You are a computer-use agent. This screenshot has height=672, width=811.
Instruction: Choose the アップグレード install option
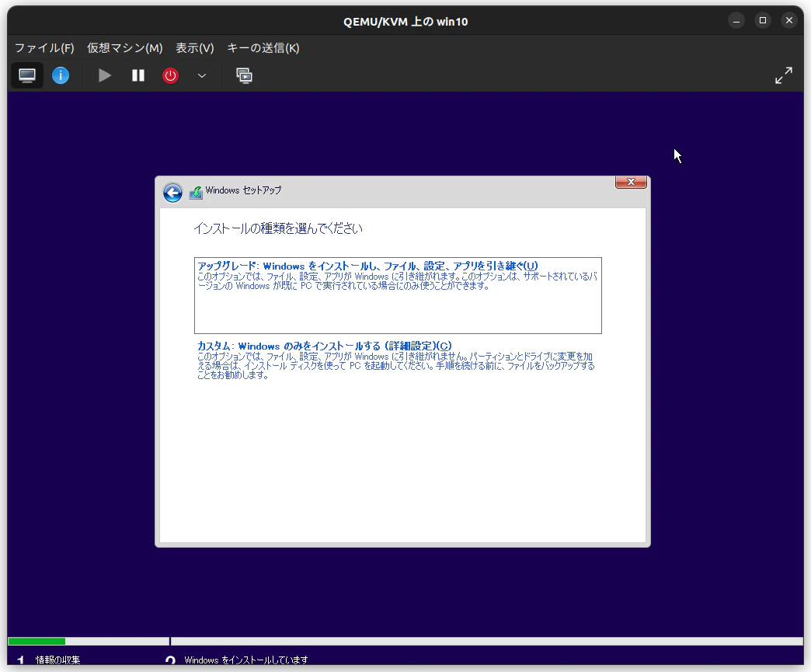click(x=398, y=295)
